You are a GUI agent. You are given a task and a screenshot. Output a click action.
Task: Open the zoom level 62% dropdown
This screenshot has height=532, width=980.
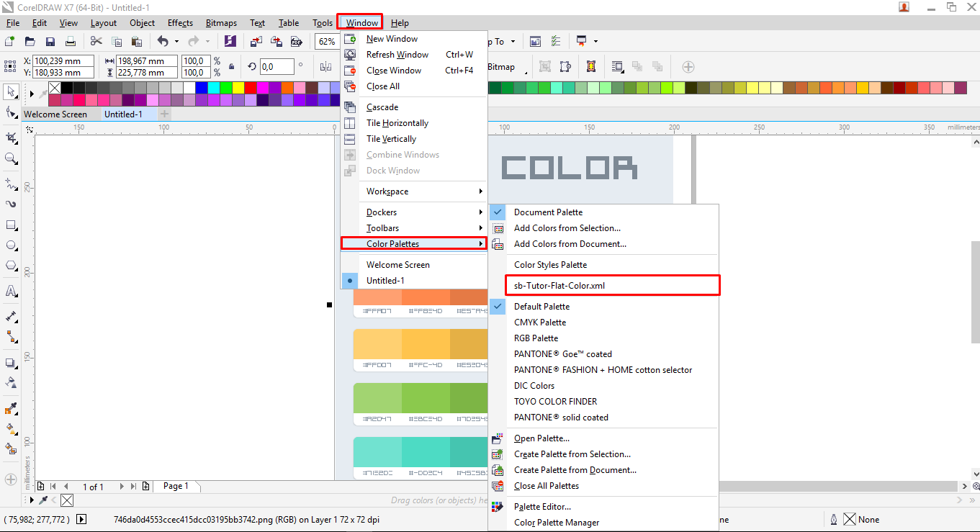click(x=327, y=42)
